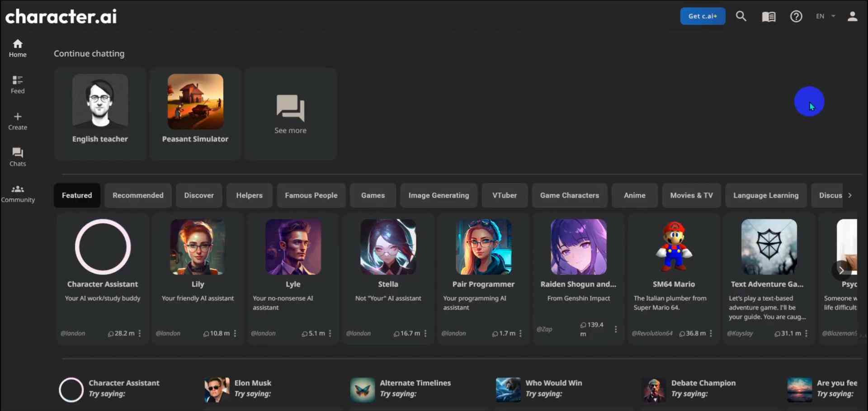Open the Pair Programmer avatar
This screenshot has width=868, height=411.
click(483, 247)
